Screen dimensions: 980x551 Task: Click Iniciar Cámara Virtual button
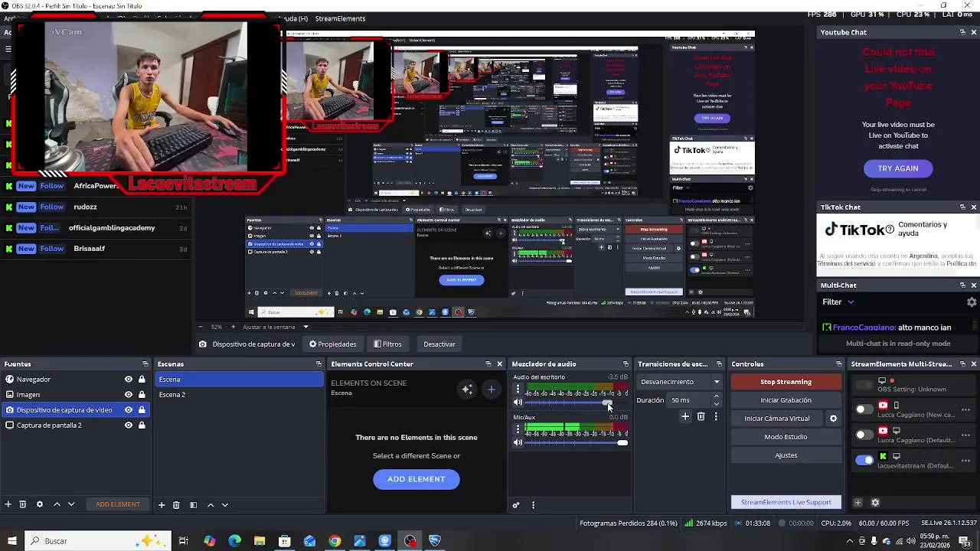click(777, 419)
